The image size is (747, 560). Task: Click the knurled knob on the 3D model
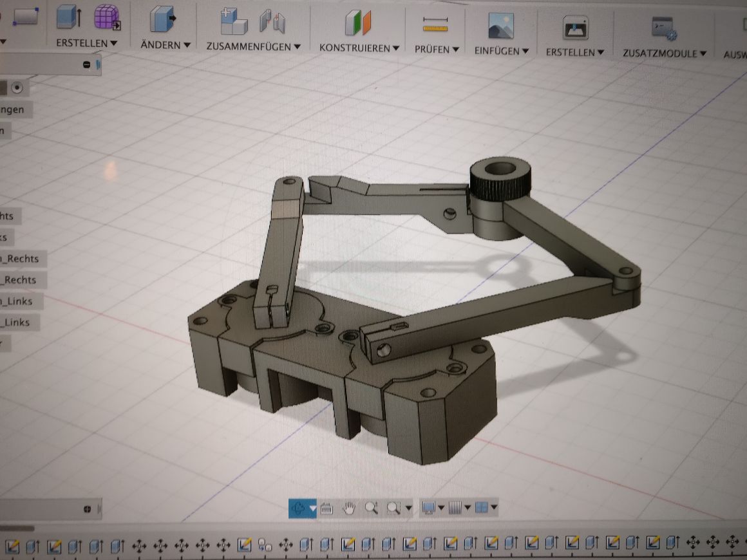coord(500,180)
